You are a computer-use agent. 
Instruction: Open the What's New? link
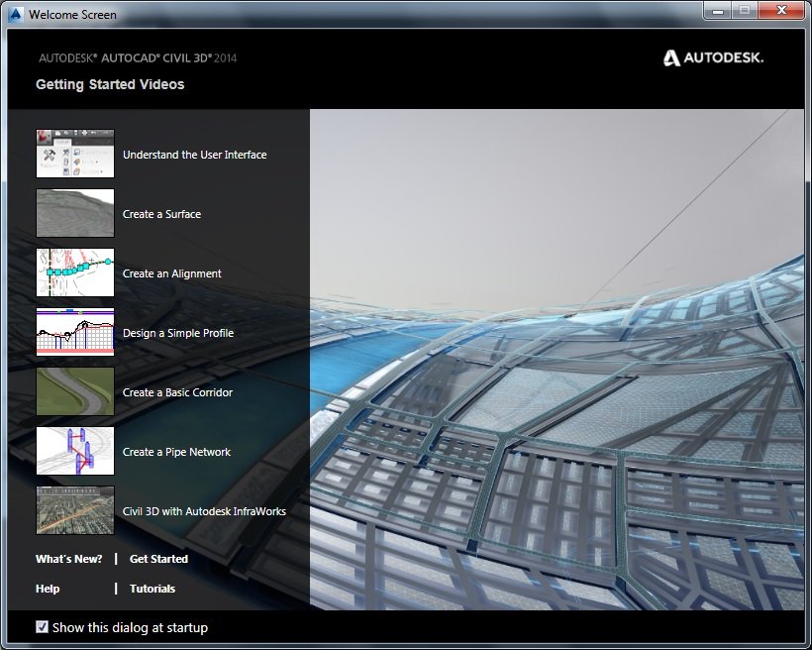[x=69, y=559]
